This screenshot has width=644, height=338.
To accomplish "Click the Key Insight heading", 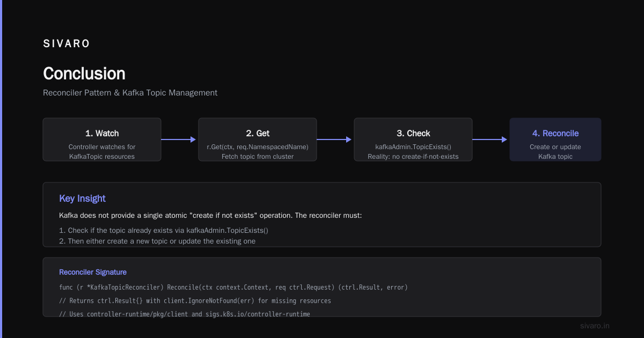I will pos(82,199).
